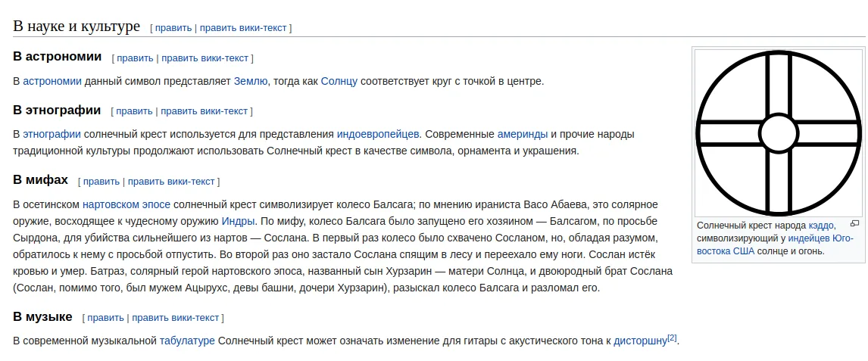This screenshot has width=868, height=361.
Task: Follow the "Солнцу" link
Action: point(339,81)
